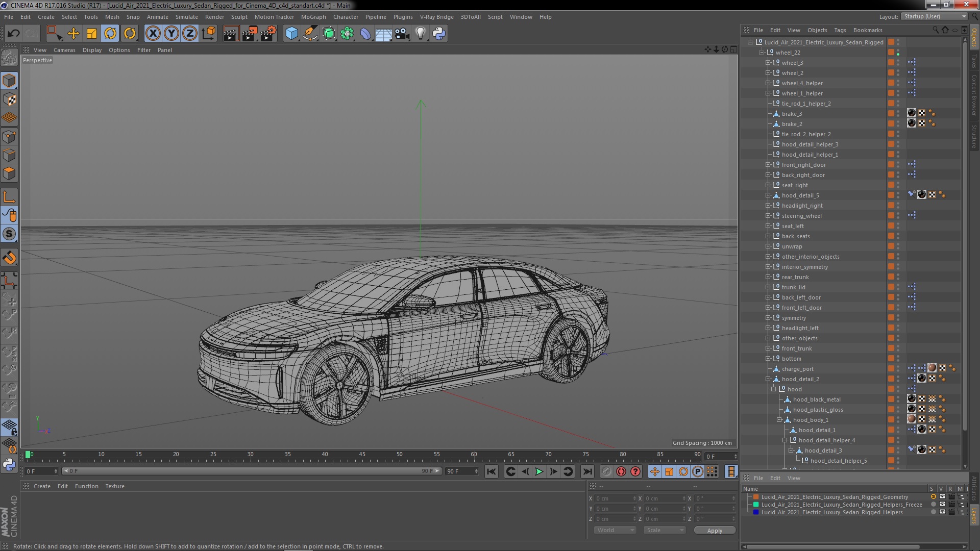Enable snap S icon in left sidebar
Viewport: 980px width, 551px height.
point(9,234)
